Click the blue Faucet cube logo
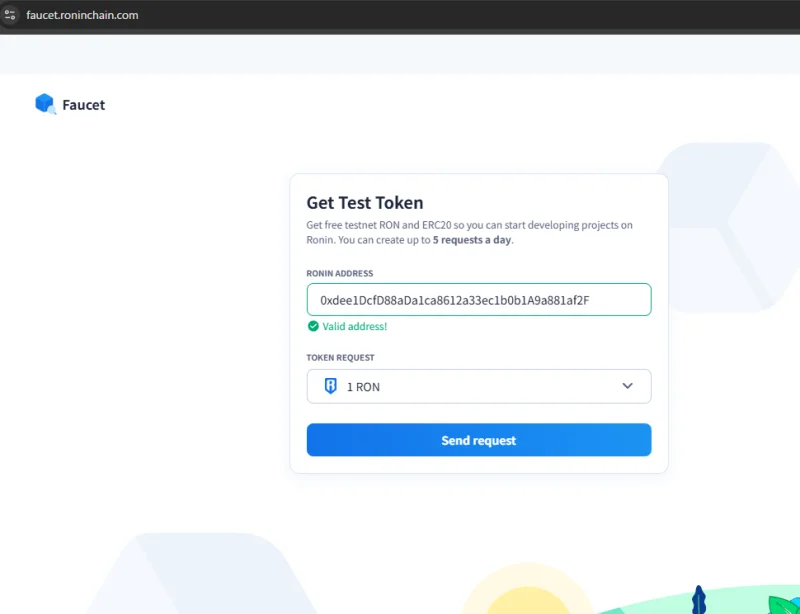This screenshot has width=800, height=614. click(45, 104)
